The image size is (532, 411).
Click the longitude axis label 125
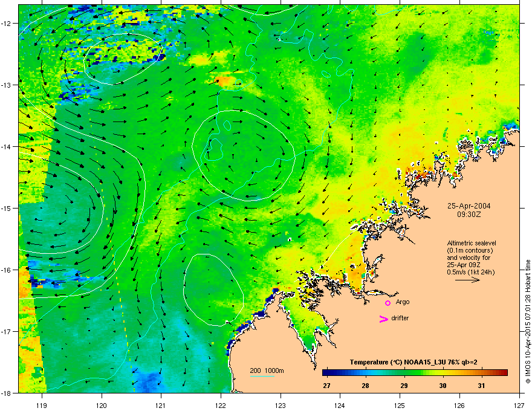pyautogui.click(x=400, y=406)
